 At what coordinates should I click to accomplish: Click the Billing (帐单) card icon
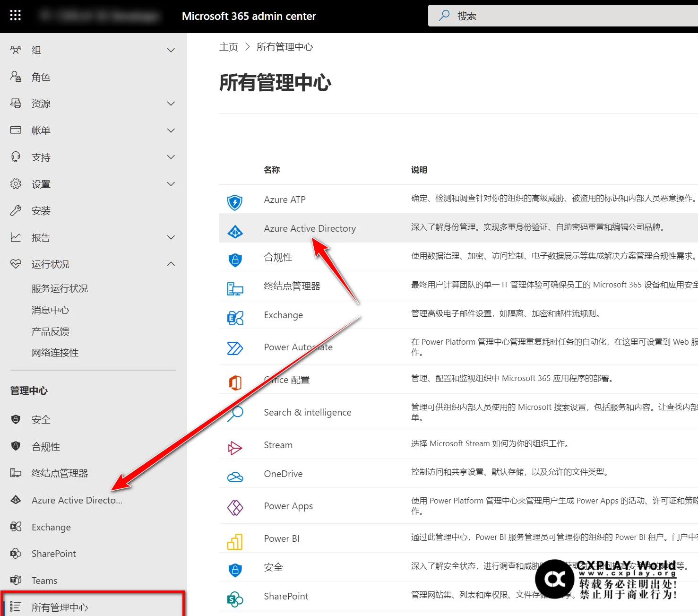[x=16, y=130]
